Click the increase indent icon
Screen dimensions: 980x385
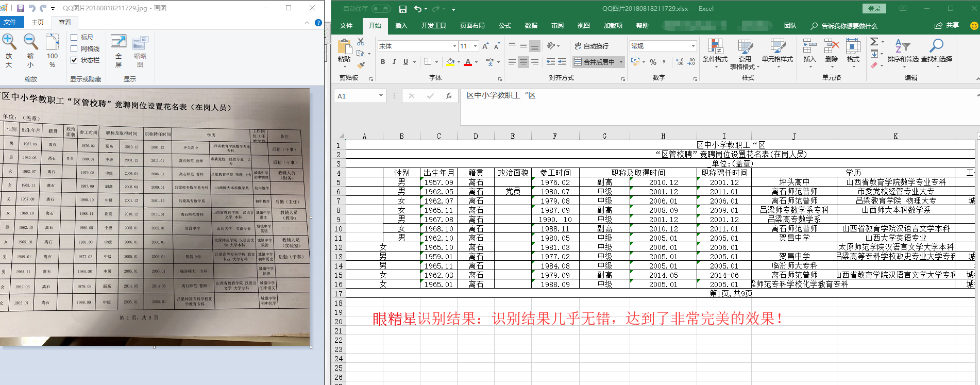coord(562,62)
